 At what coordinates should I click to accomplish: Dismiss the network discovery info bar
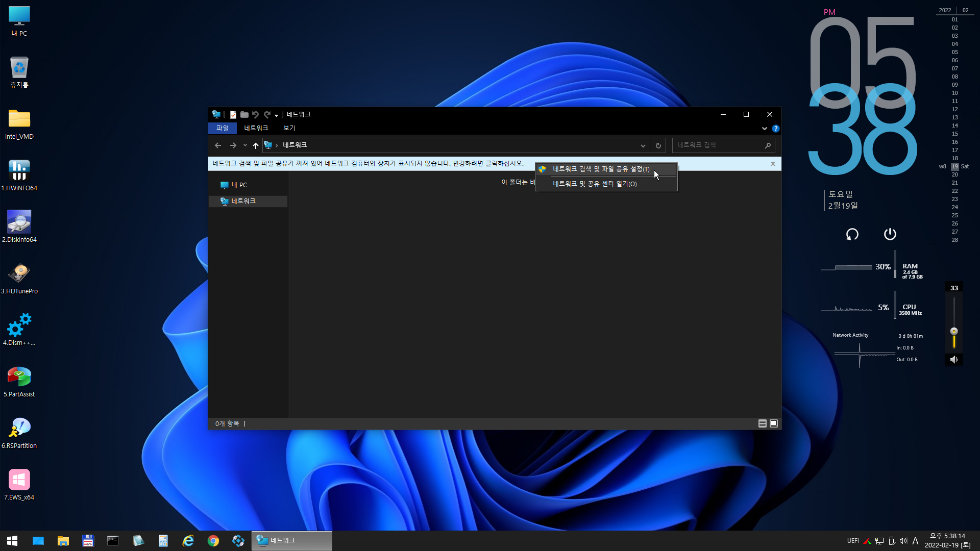pyautogui.click(x=773, y=164)
